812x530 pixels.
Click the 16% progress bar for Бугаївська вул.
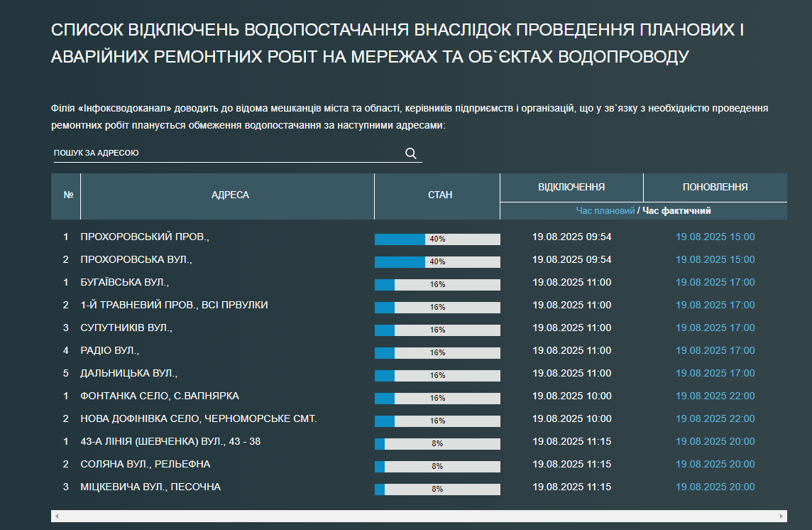[437, 284]
